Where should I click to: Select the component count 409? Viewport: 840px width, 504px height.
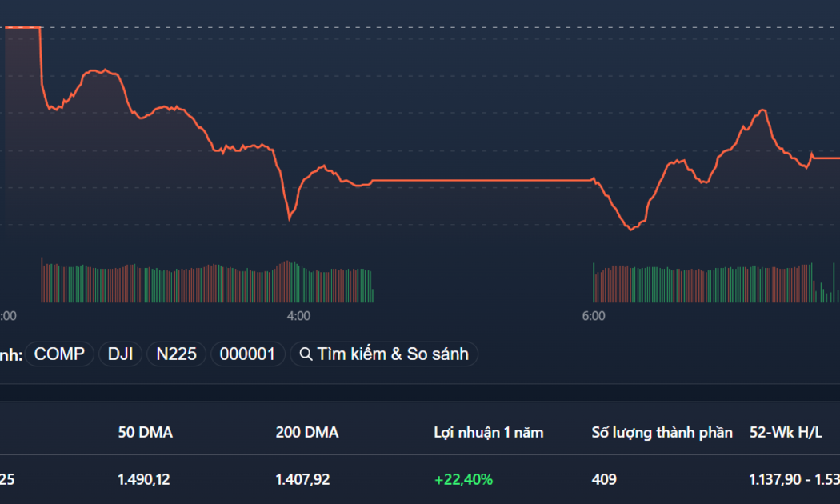[604, 479]
